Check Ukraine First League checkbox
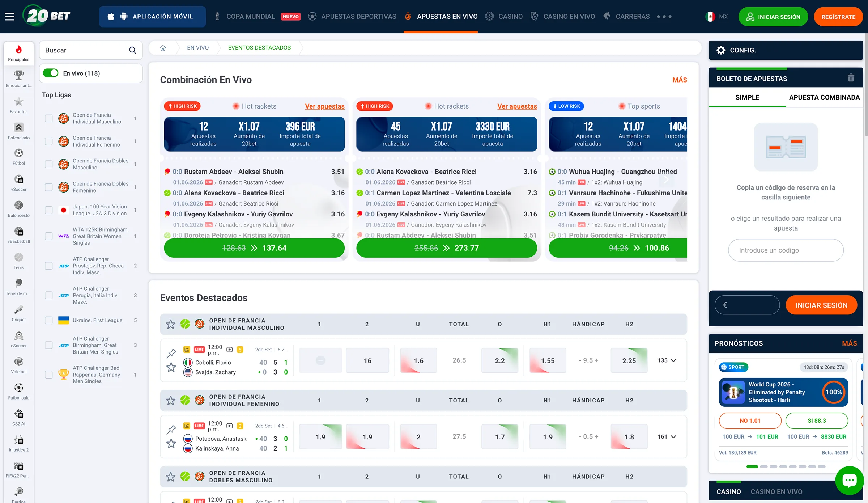The height and width of the screenshot is (503, 868). point(48,320)
